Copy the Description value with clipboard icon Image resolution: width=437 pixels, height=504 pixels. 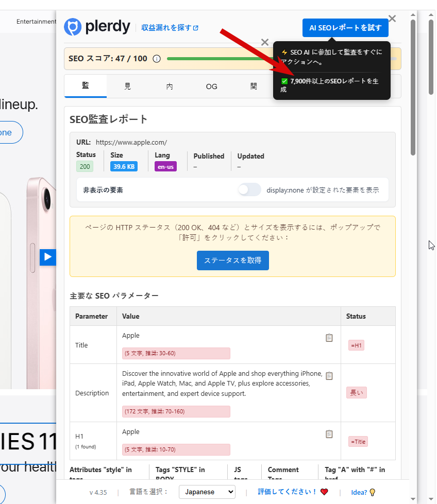pos(329,376)
